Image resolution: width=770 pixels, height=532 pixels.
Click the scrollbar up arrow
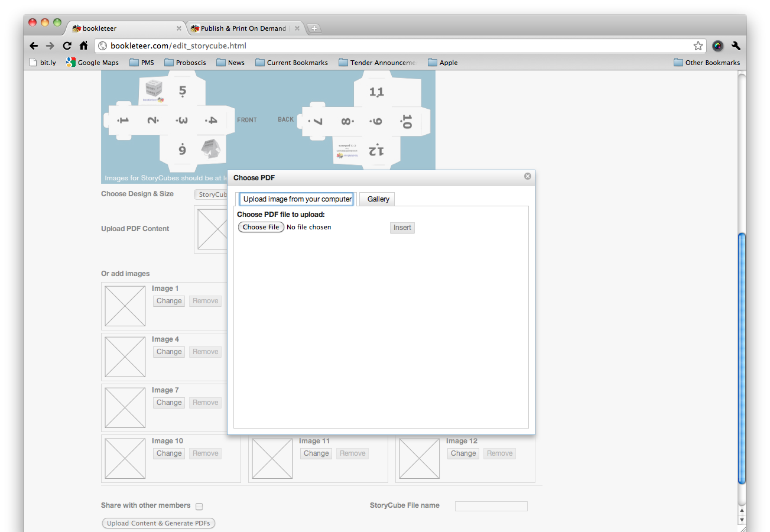(742, 511)
